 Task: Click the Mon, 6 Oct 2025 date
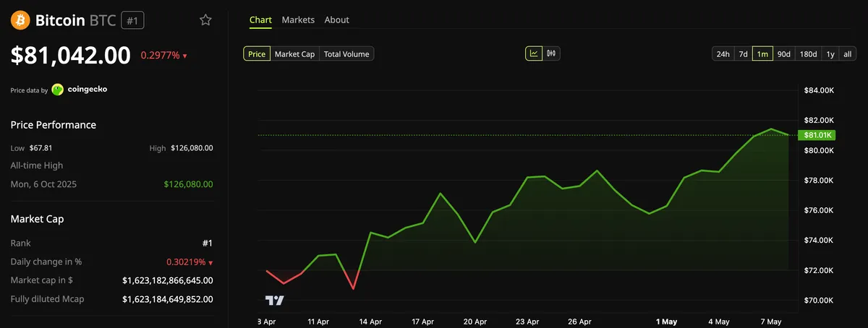click(x=43, y=184)
